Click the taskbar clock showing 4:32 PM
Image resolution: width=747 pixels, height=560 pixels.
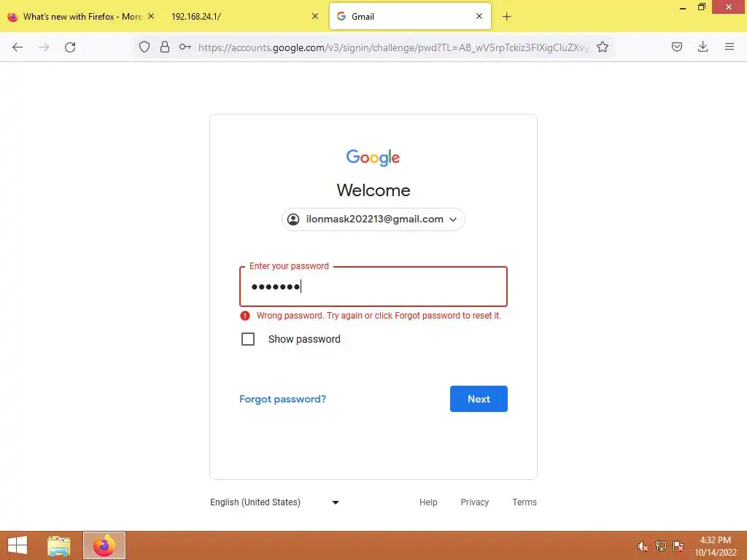(716, 546)
